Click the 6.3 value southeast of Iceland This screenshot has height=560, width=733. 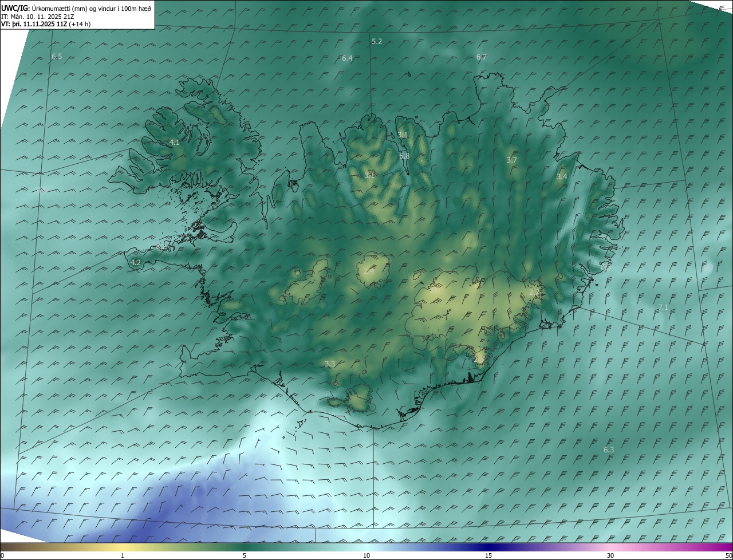click(x=609, y=449)
